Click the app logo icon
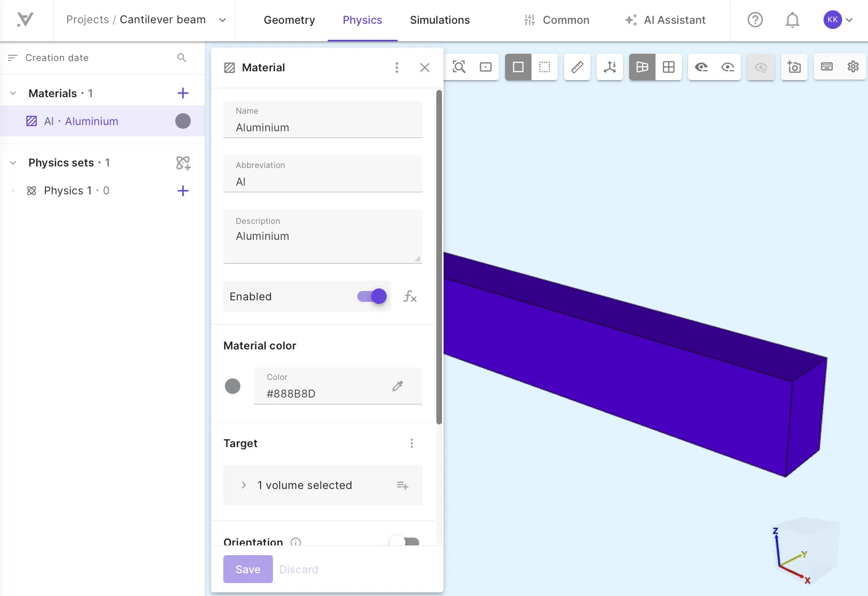 (x=25, y=20)
